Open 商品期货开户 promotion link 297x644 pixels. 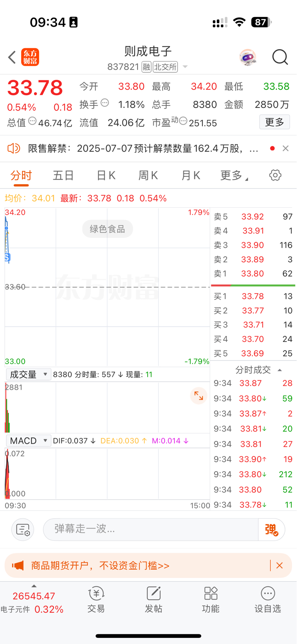point(100,566)
